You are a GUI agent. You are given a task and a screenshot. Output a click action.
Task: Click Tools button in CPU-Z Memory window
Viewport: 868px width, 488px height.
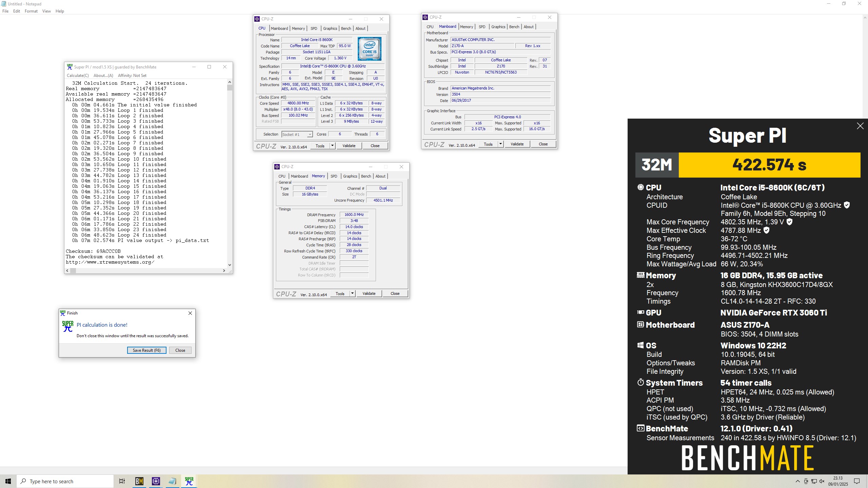pos(340,293)
